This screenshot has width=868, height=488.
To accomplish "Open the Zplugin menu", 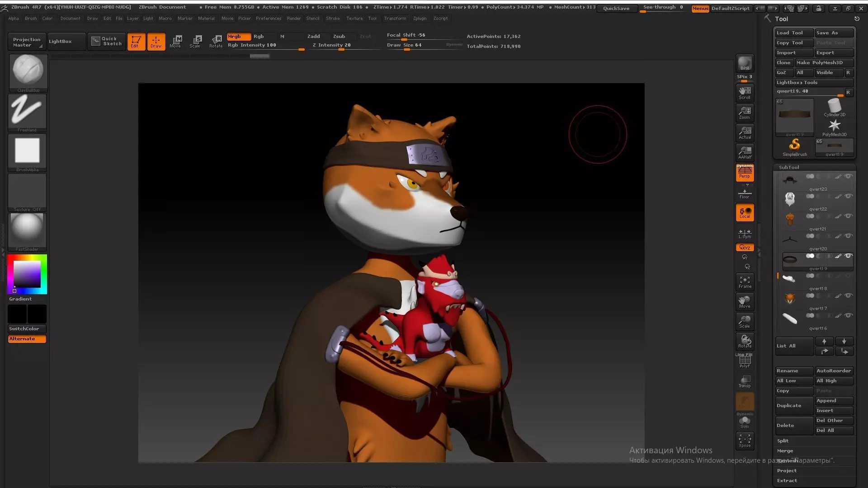I will tap(420, 19).
